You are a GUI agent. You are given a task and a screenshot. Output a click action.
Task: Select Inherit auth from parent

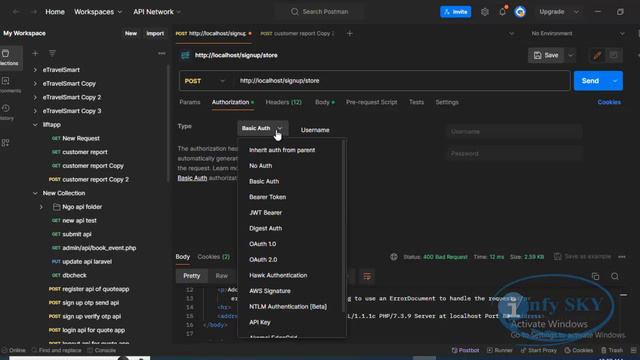282,150
